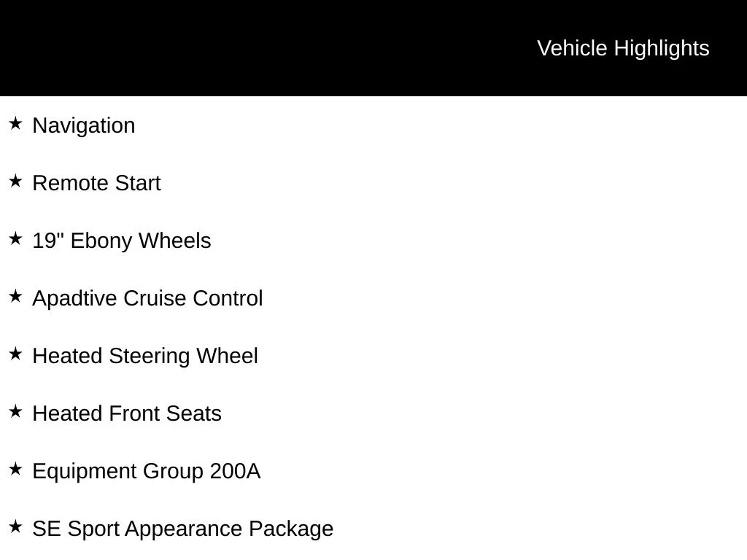Select the Navigation highlight text
This screenshot has width=747, height=560.
(84, 126)
